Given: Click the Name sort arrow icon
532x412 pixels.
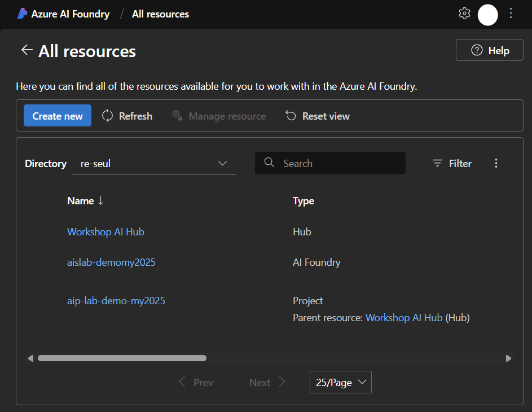Looking at the screenshot, I should (100, 200).
